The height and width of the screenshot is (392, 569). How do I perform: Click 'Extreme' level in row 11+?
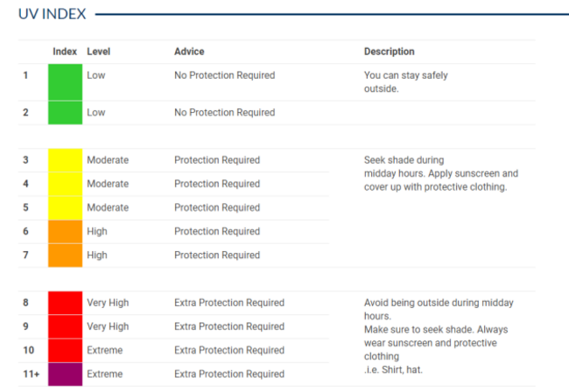pyautogui.click(x=104, y=374)
